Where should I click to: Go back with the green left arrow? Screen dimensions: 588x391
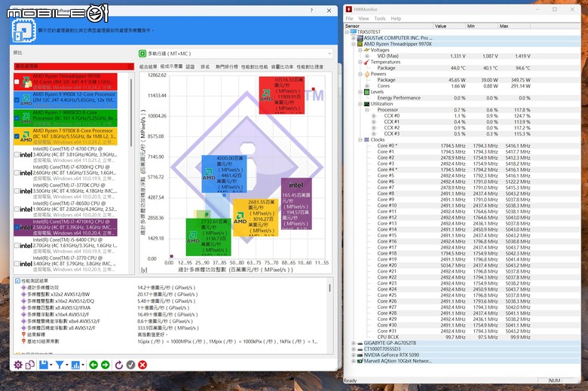[x=93, y=365]
